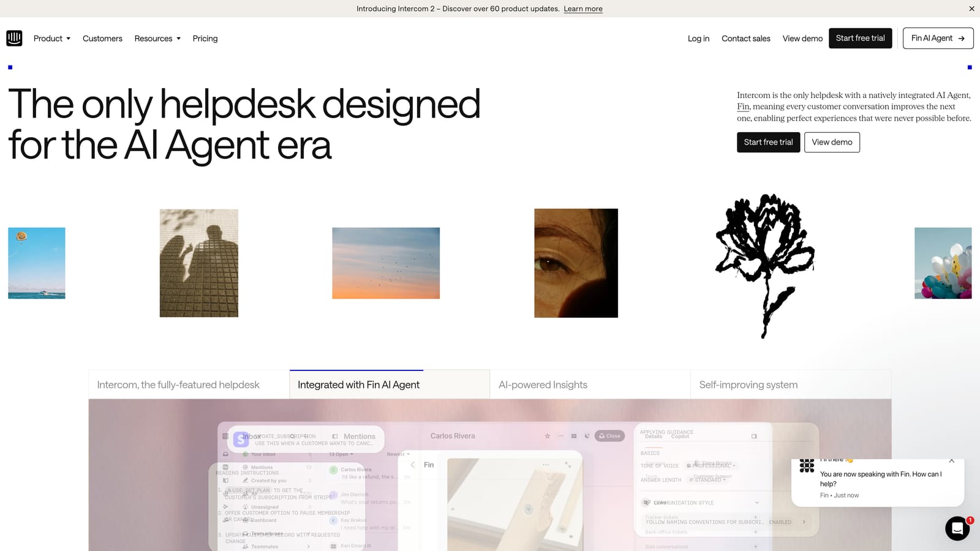This screenshot has width=980, height=551.
Task: Select Integrated with Fin AI Agent tab
Action: [x=390, y=384]
